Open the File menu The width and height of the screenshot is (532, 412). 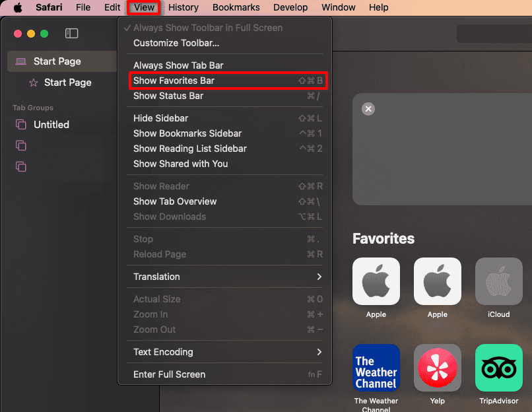(x=83, y=7)
